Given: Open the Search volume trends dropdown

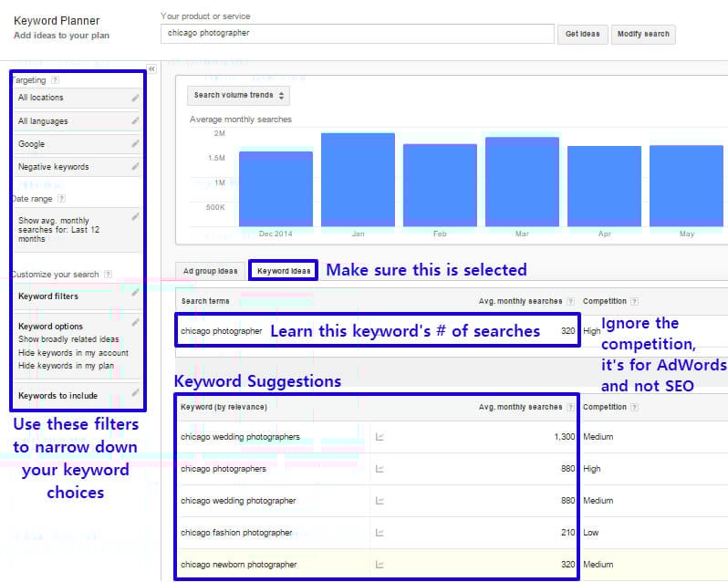Looking at the screenshot, I should tap(238, 95).
